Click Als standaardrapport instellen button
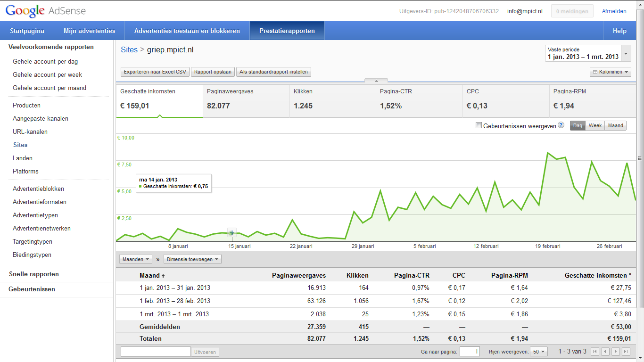Viewport: 644px width, 362px height. tap(274, 72)
